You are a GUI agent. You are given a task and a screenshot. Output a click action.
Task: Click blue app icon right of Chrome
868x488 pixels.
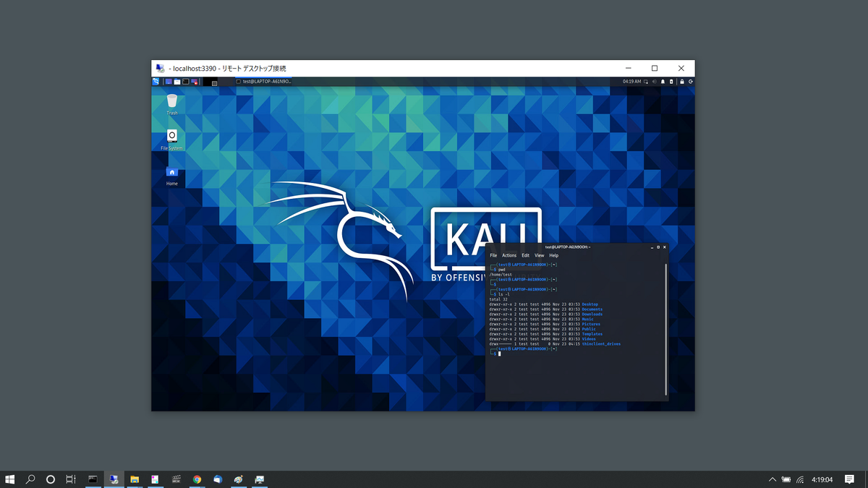coord(218,479)
